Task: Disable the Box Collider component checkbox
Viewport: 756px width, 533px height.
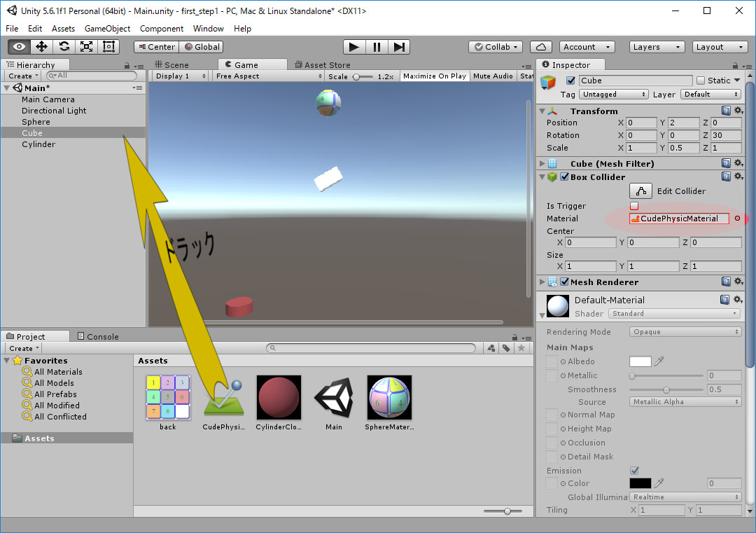Action: click(564, 177)
